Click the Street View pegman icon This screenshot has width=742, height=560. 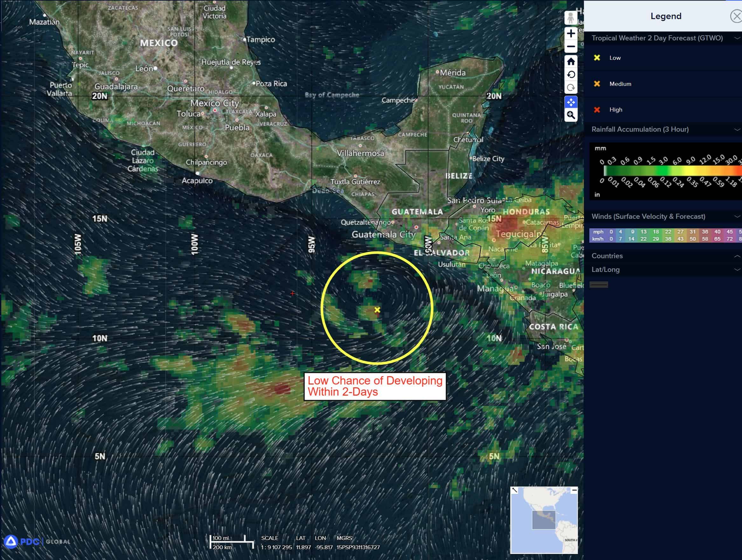(x=571, y=18)
